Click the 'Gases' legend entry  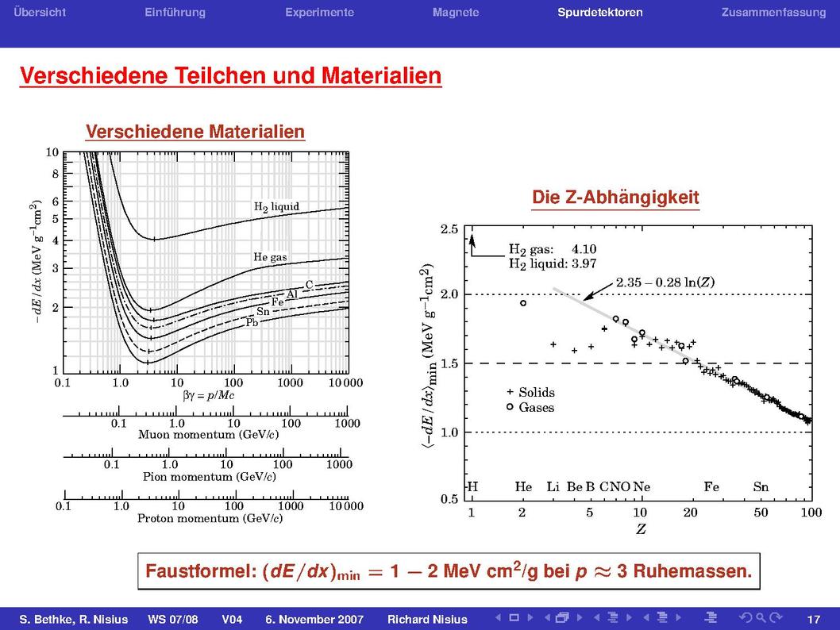tap(531, 407)
